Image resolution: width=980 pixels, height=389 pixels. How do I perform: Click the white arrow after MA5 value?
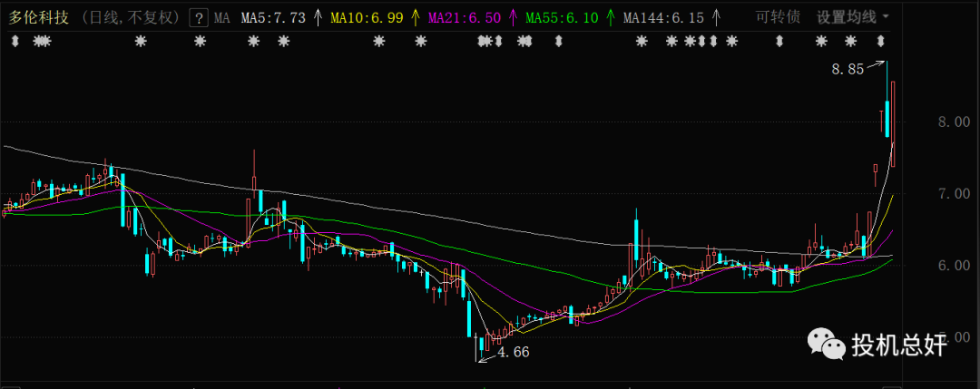pyautogui.click(x=318, y=17)
